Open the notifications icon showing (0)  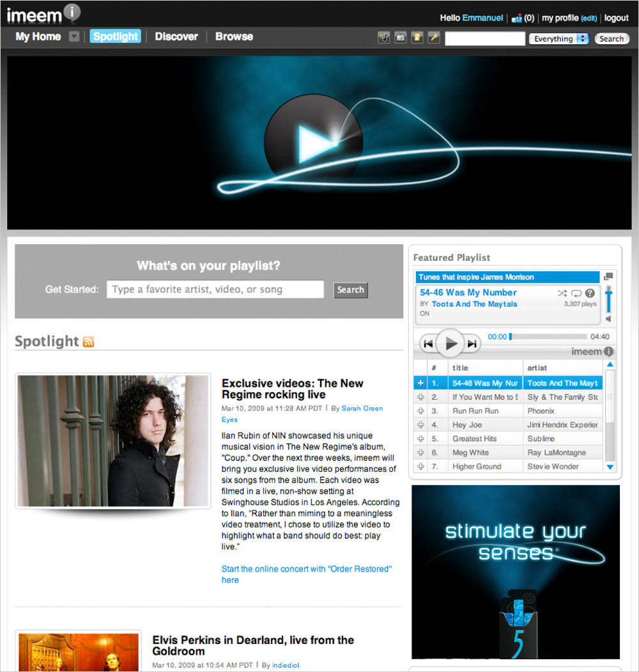[x=523, y=18]
